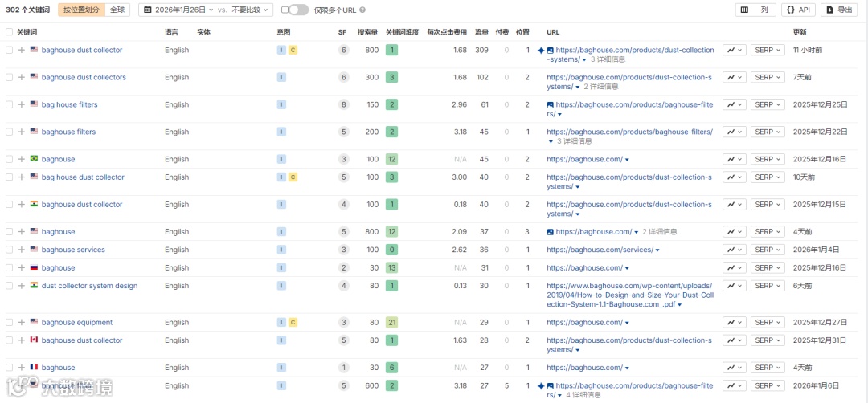This screenshot has width=868, height=403.
Task: Click plus icon for 'bag house dust collector'
Action: tap(22, 177)
